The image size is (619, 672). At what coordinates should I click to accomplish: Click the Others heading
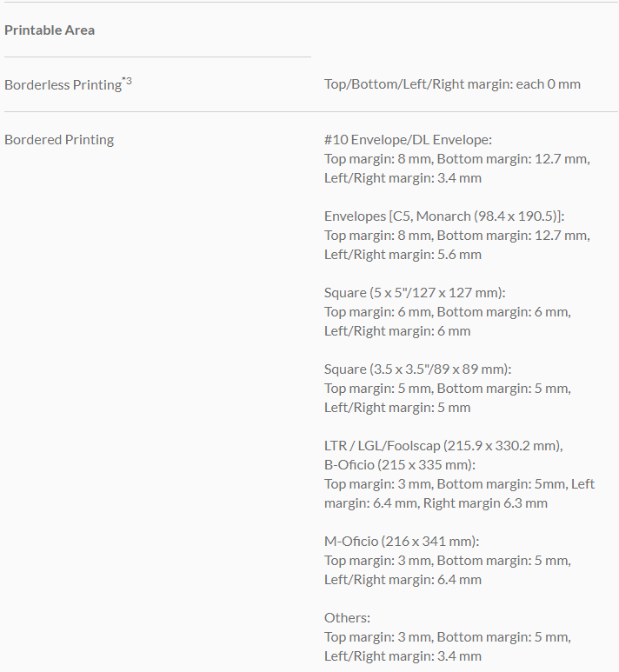(347, 617)
